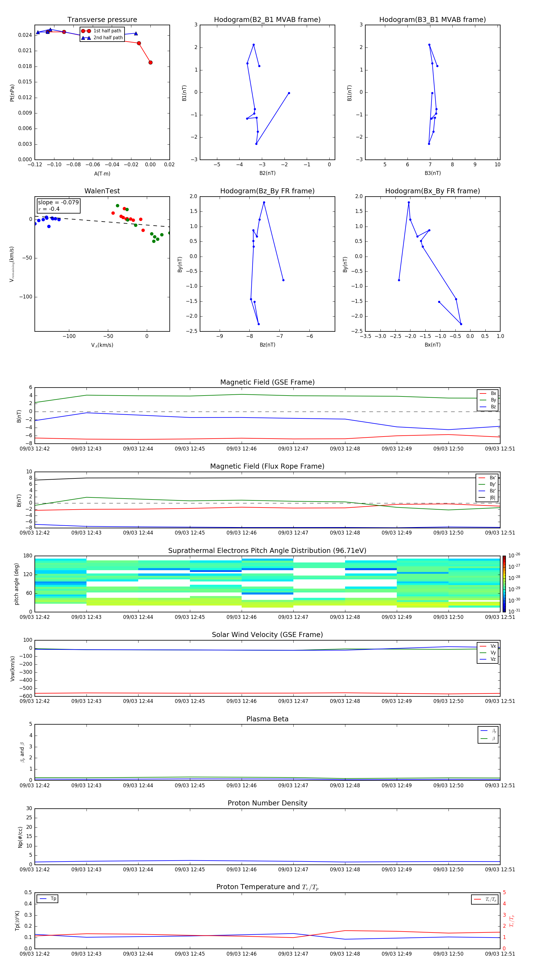535x980 pixels.
Task: Click the 'V_A(km/s)' x-axis label
Action: 102,345
